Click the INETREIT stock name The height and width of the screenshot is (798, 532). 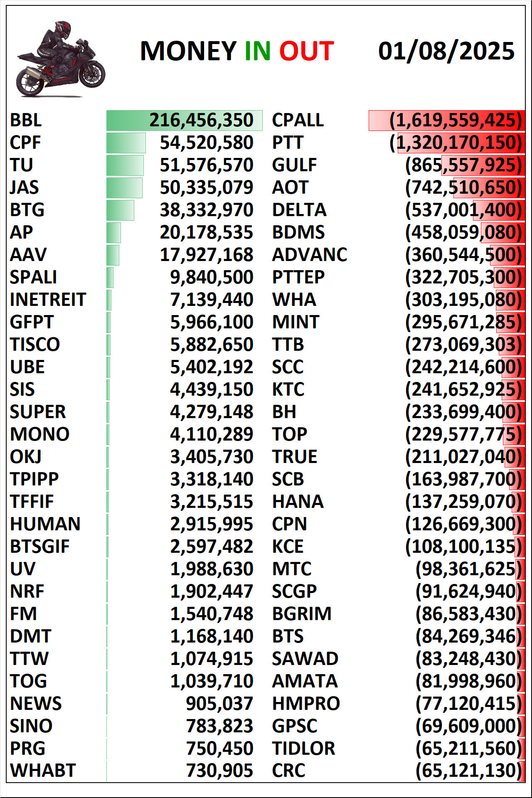48,300
